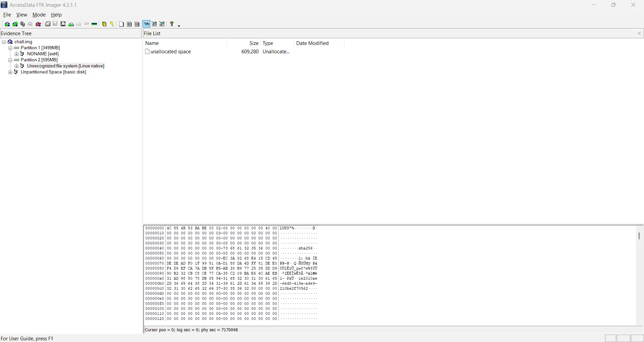Click the Export Disk Image floppy icon
Image resolution: width=644 pixels, height=342 pixels.
pos(55,24)
